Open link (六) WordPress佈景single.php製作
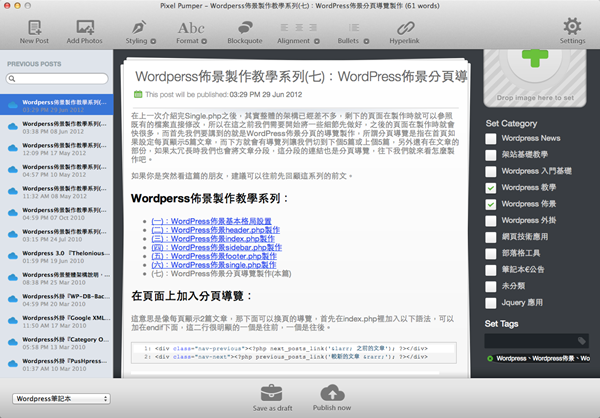600x418 pixels. pyautogui.click(x=214, y=265)
